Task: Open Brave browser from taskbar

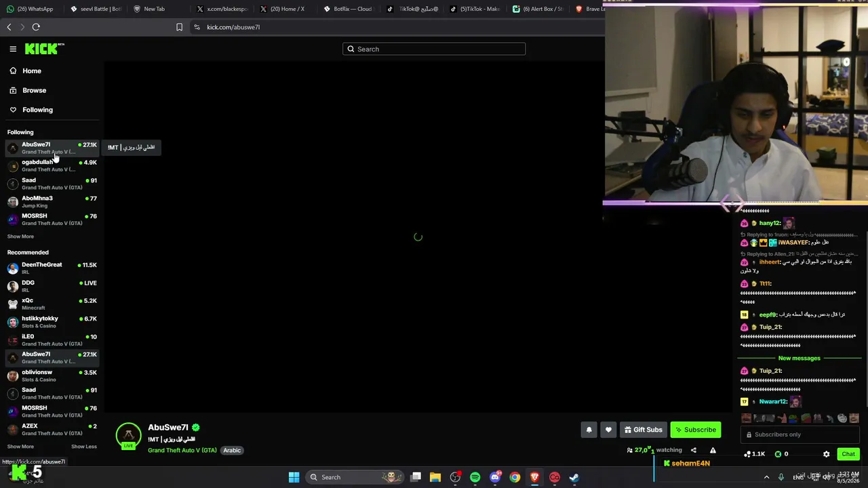Action: [534, 477]
